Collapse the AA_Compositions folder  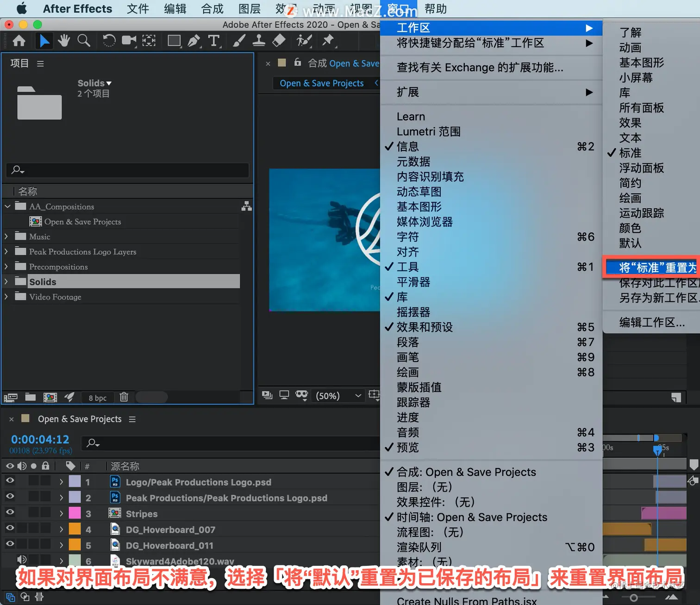(7, 206)
